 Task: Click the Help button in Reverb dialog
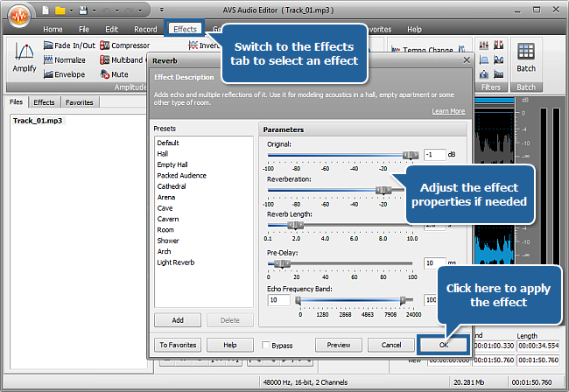coord(230,345)
